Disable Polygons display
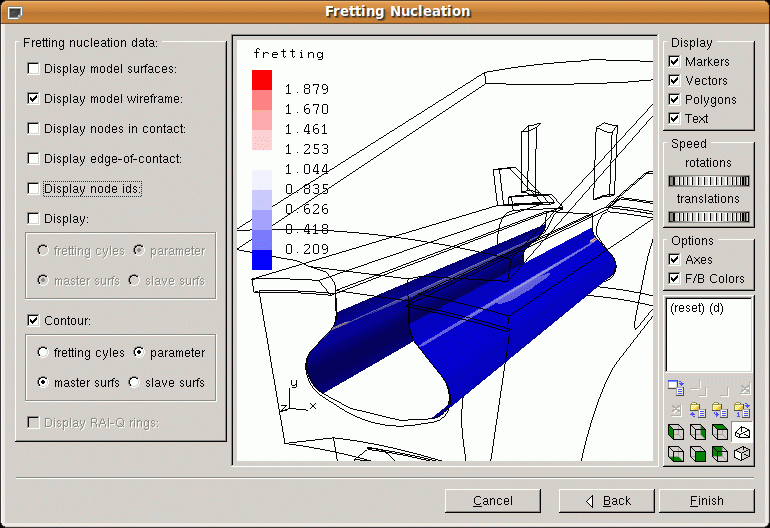Image resolution: width=770 pixels, height=528 pixels. [674, 99]
